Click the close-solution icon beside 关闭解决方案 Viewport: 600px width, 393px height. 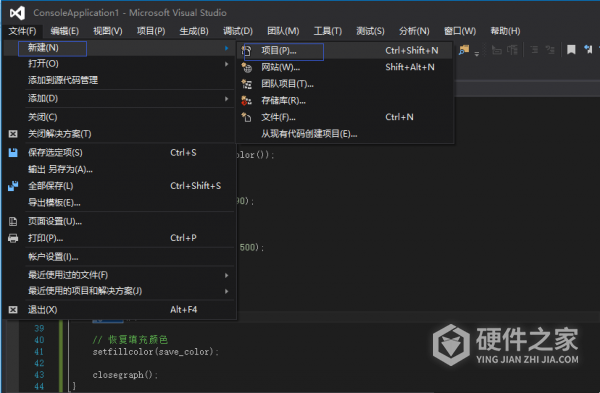[x=13, y=134]
